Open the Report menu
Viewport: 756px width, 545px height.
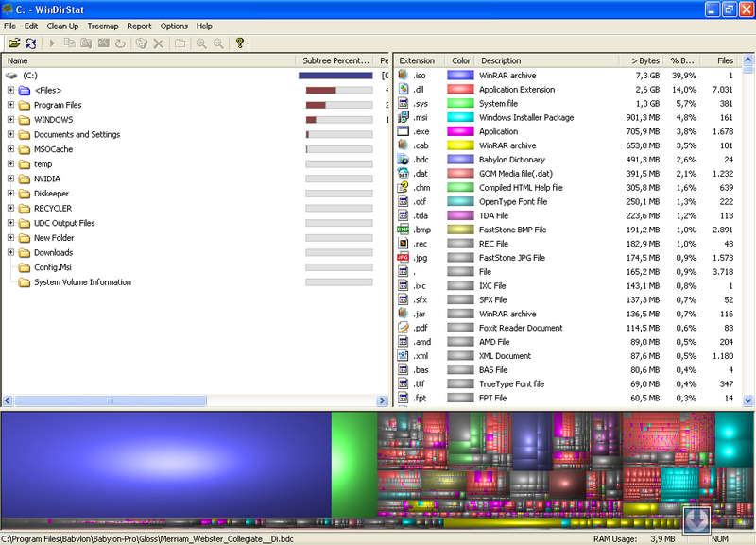pos(139,26)
